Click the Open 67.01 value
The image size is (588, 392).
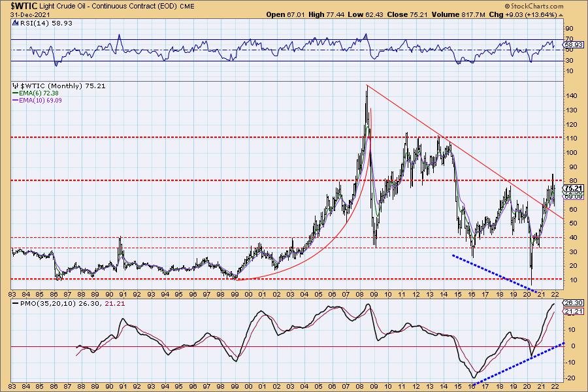click(286, 14)
